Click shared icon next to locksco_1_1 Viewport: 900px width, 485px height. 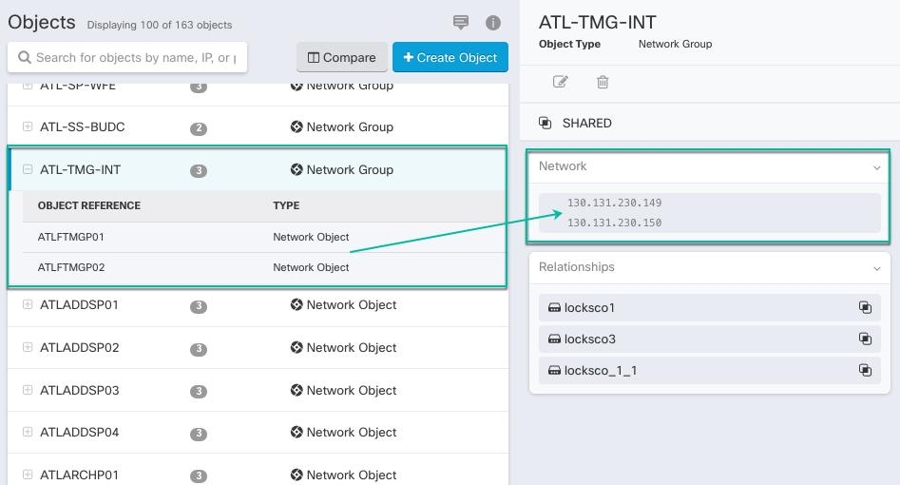pyautogui.click(x=865, y=370)
